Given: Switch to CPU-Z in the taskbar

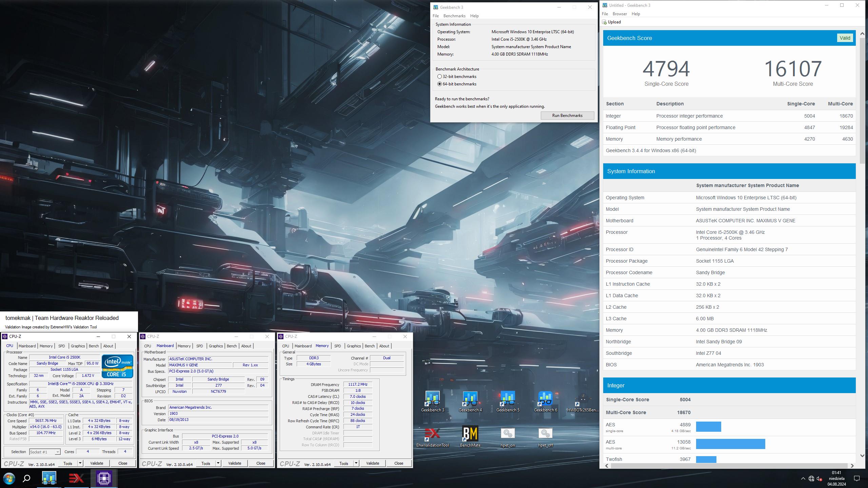Looking at the screenshot, I should [104, 478].
